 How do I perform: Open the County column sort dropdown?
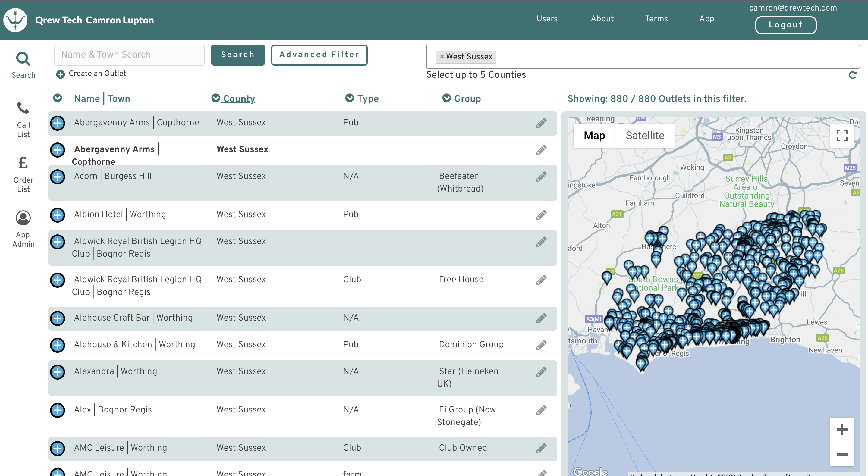click(216, 98)
